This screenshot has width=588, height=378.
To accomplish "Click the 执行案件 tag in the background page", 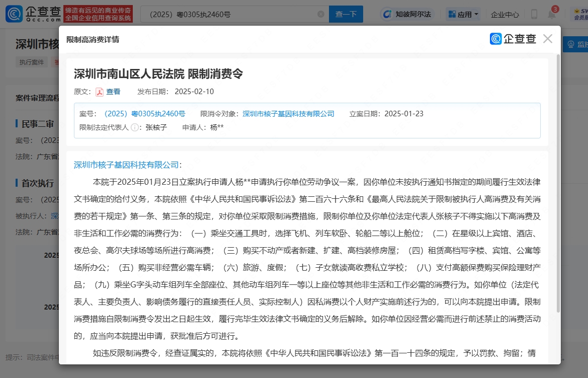I will pos(32,62).
